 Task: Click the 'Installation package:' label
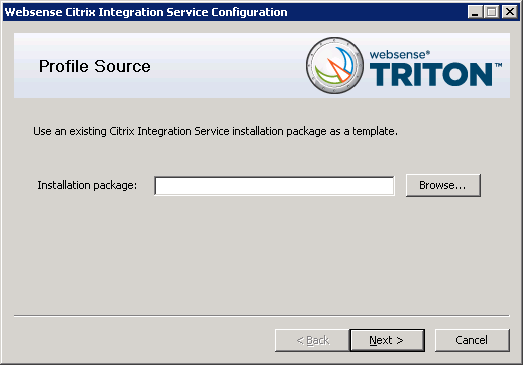tap(87, 185)
